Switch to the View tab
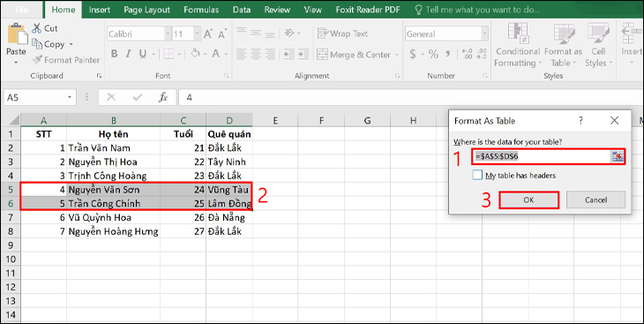This screenshot has width=644, height=324. 312,10
